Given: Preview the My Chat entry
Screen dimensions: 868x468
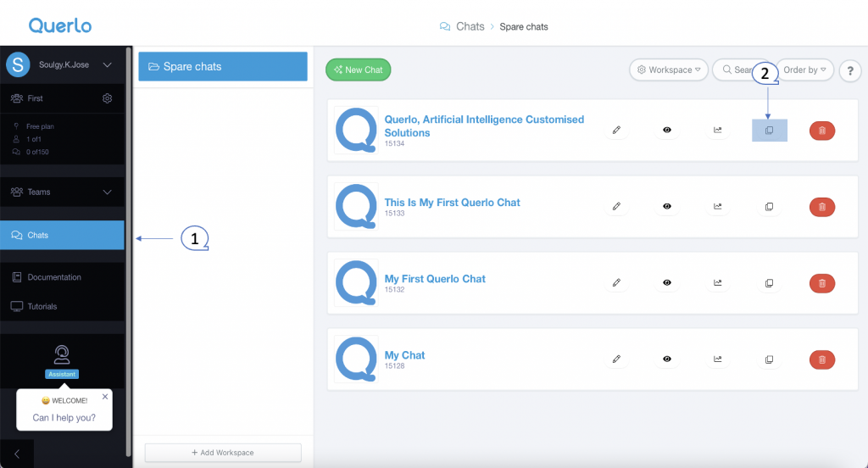Looking at the screenshot, I should pyautogui.click(x=667, y=359).
